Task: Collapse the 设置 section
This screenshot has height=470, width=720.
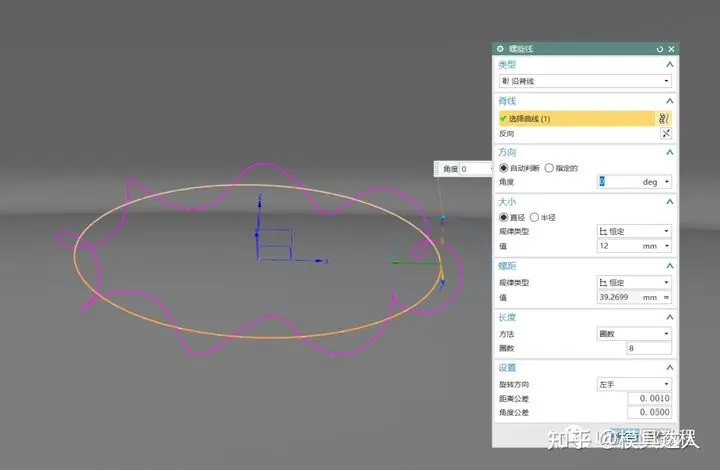Action: 670,368
